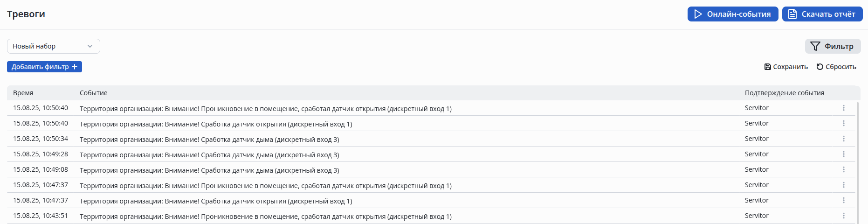
Task: Click the funnel icon beside Фильтр
Action: coord(815,46)
